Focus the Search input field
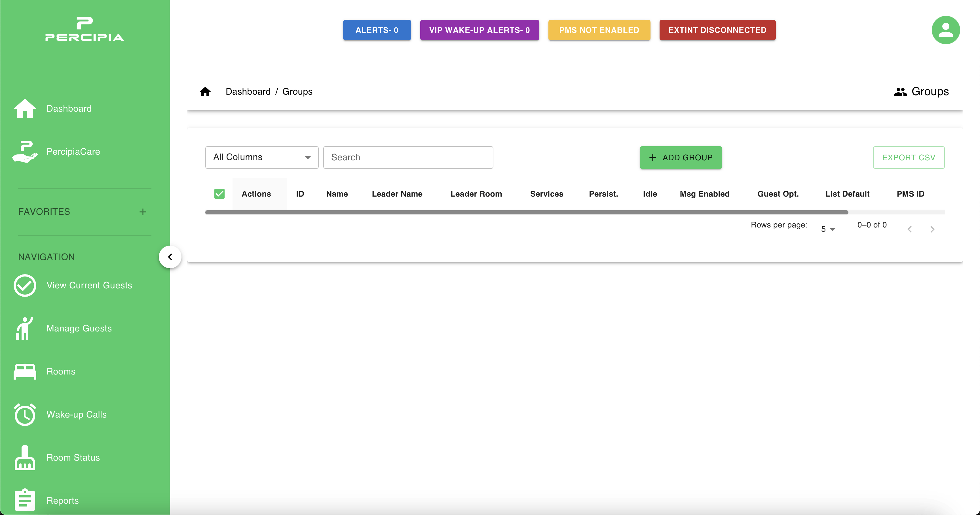Image resolution: width=980 pixels, height=515 pixels. tap(408, 157)
